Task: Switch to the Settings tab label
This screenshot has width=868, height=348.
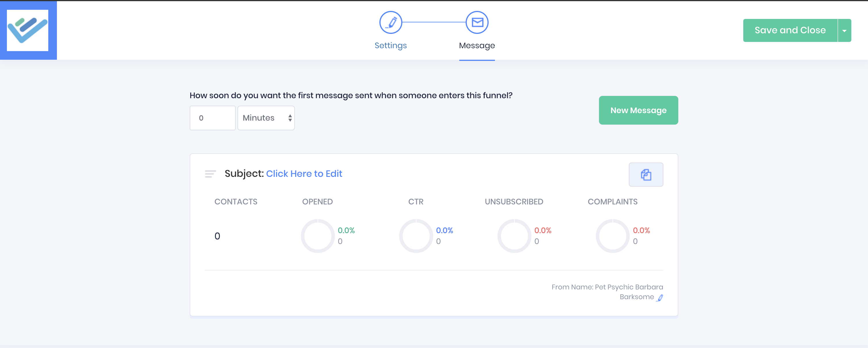Action: [391, 45]
